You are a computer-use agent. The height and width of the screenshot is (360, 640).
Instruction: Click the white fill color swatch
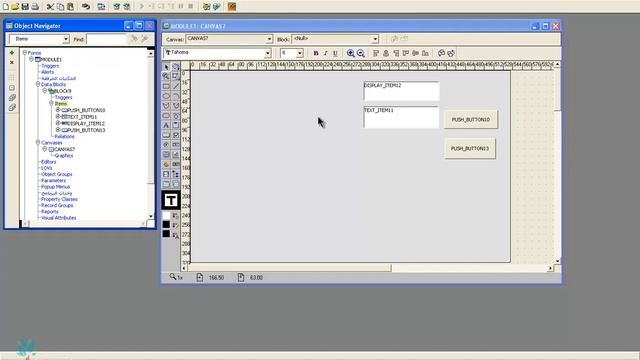point(166,215)
